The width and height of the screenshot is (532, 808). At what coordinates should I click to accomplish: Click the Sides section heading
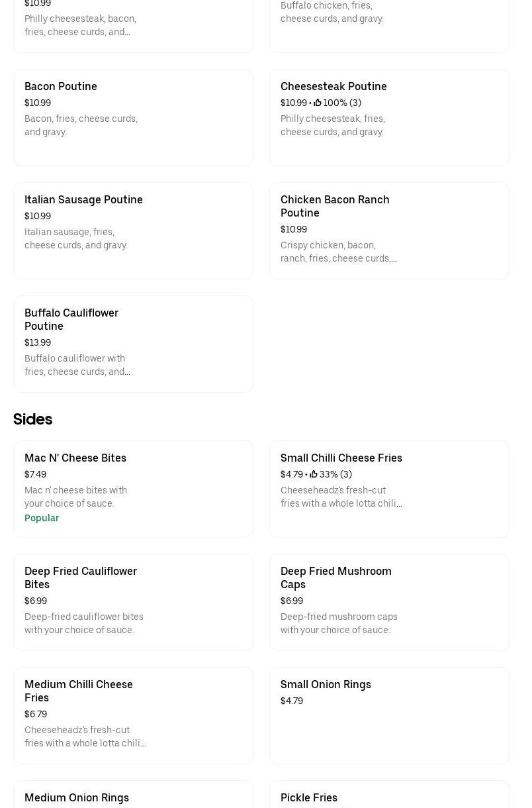coord(32,419)
